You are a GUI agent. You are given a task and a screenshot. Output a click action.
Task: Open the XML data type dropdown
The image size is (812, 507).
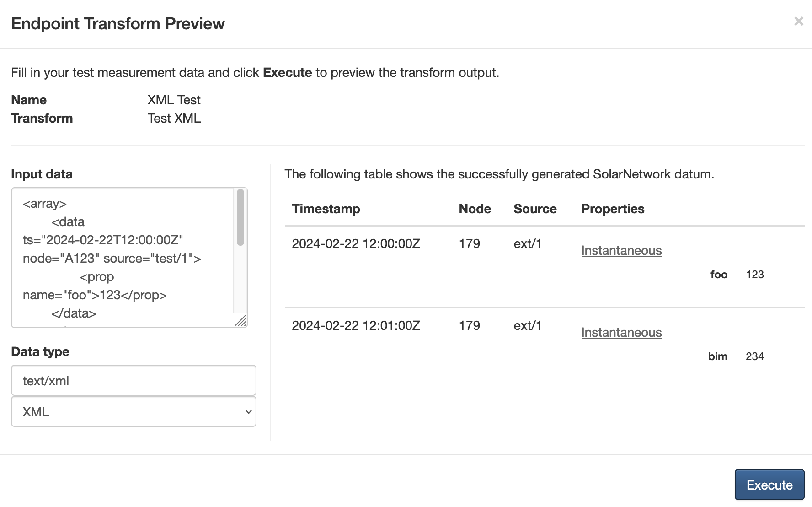(134, 411)
